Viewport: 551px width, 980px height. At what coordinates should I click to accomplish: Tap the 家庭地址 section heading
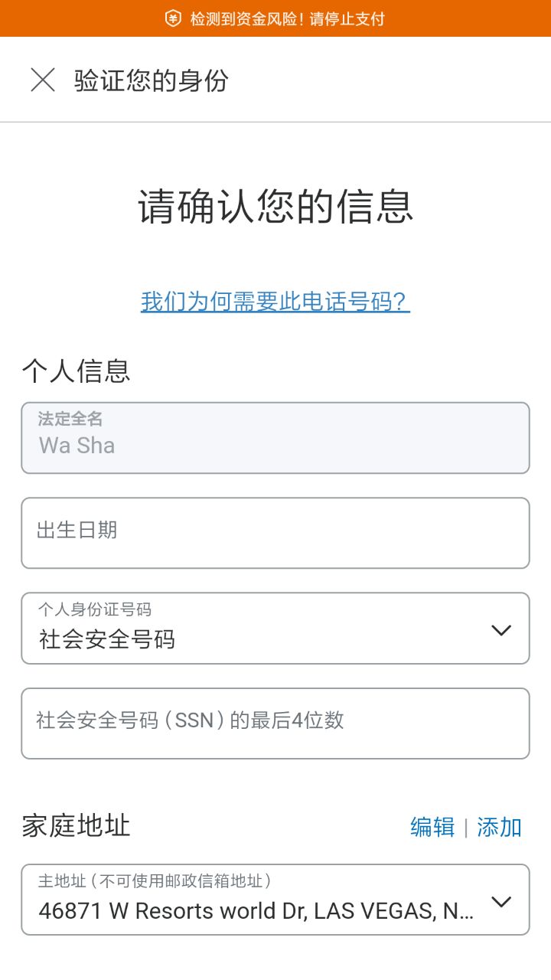click(x=76, y=825)
